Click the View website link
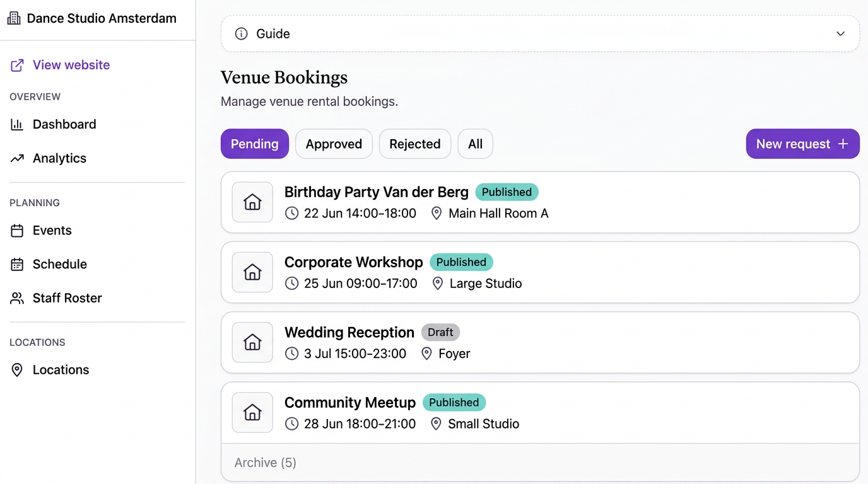This screenshot has width=868, height=484. (x=71, y=65)
